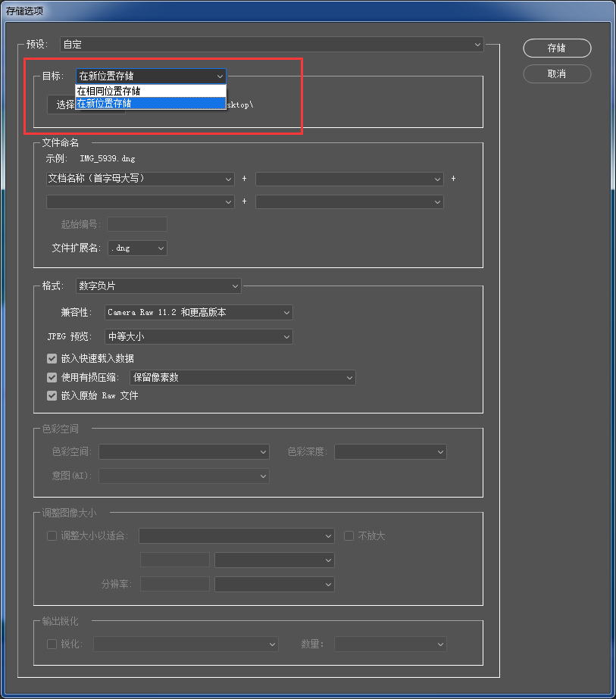The height and width of the screenshot is (699, 616).
Task: Click the example filename IMG_5939.dng
Action: coord(108,158)
